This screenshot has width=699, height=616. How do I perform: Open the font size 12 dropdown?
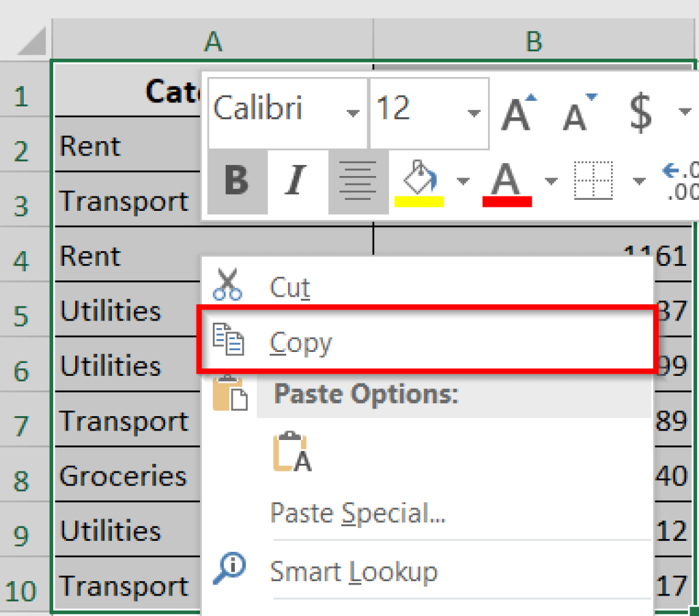(474, 113)
